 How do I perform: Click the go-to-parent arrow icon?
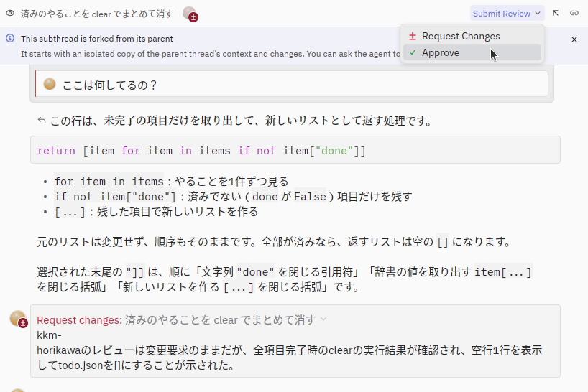pyautogui.click(x=556, y=14)
